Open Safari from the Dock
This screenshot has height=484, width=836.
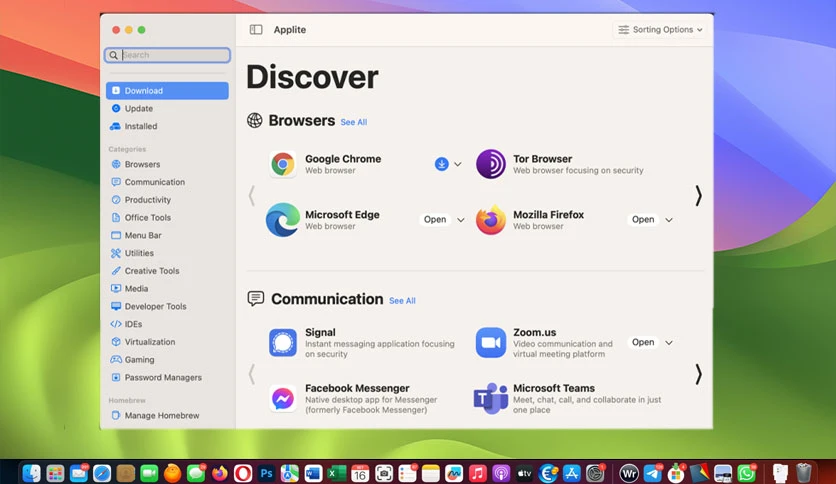[102, 473]
